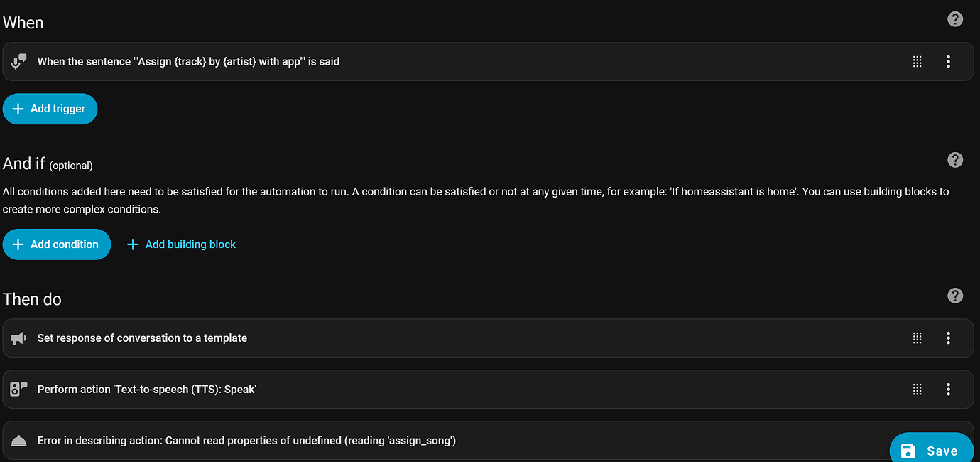The image size is (980, 462).
Task: Click the drag handle on the response template action
Action: (917, 338)
